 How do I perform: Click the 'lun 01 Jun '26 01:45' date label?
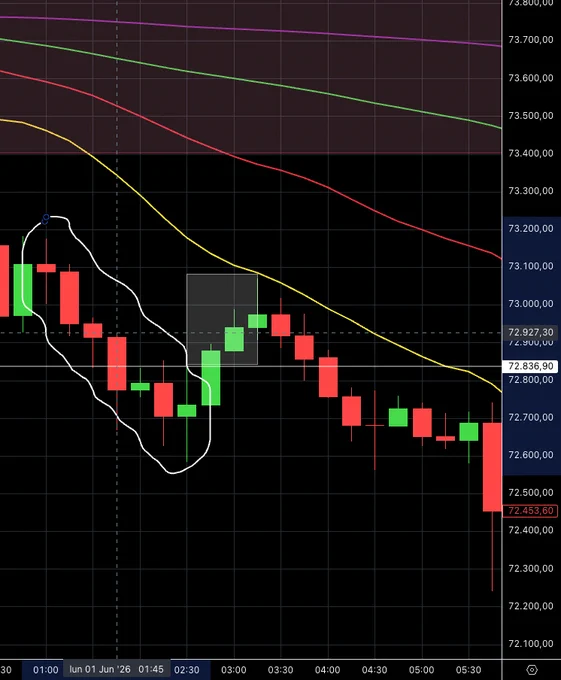pos(116,670)
